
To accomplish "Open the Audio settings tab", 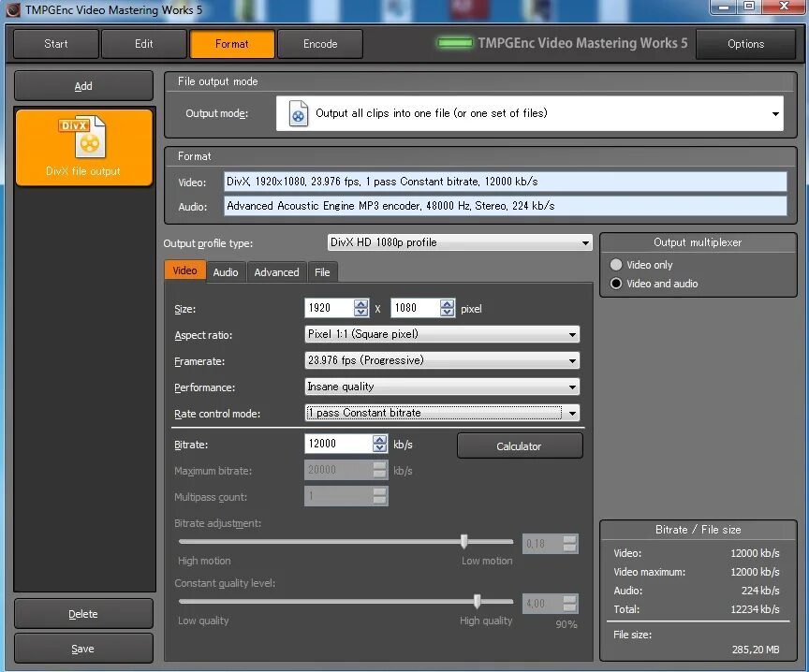I will (226, 272).
